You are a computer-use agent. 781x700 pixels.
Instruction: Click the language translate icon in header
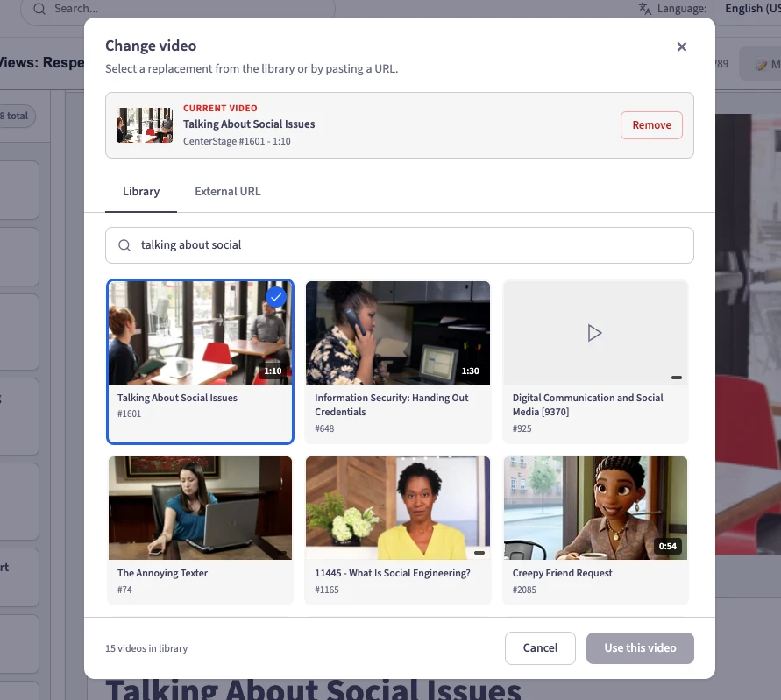[645, 9]
